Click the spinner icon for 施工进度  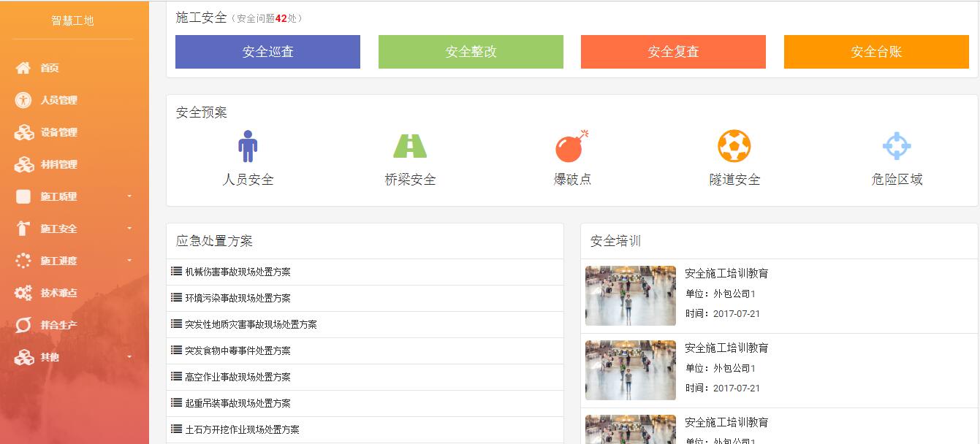point(23,261)
